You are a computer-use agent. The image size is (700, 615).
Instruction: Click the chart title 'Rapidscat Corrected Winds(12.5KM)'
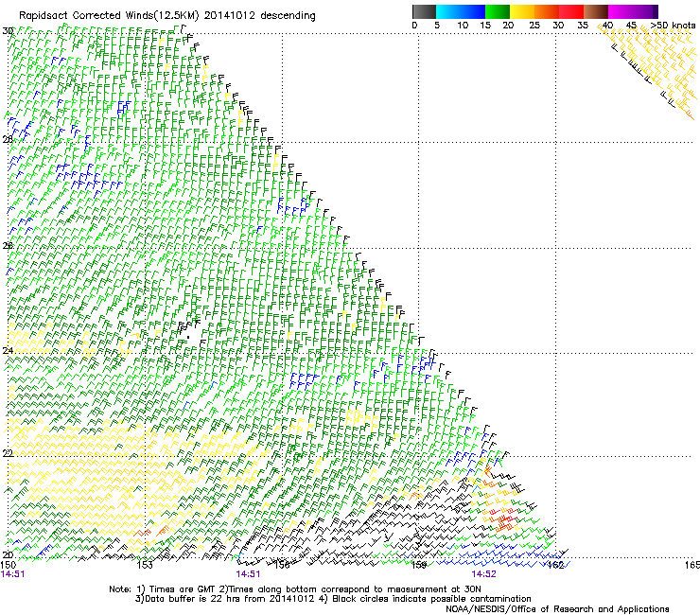(x=109, y=16)
